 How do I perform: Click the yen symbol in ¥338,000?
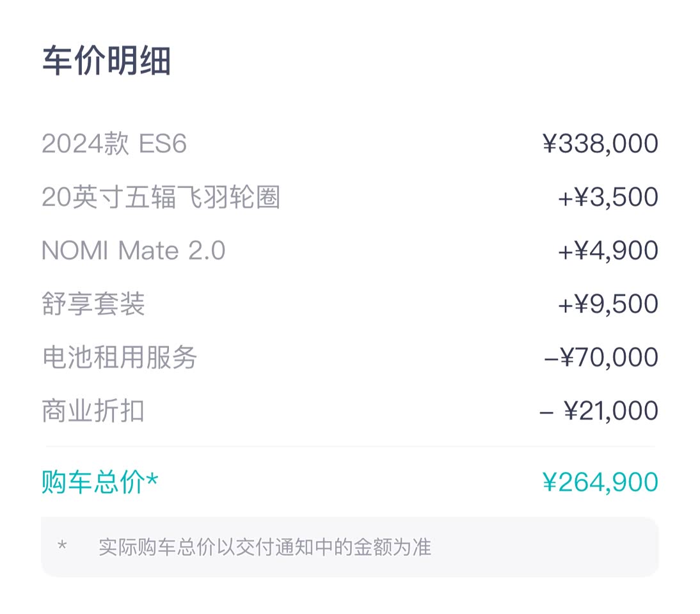550,145
